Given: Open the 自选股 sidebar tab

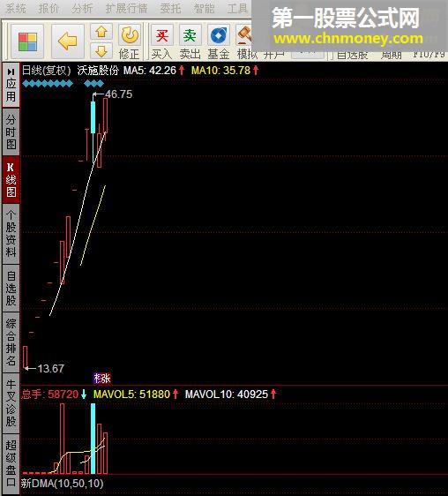Looking at the screenshot, I should pos(11,289).
